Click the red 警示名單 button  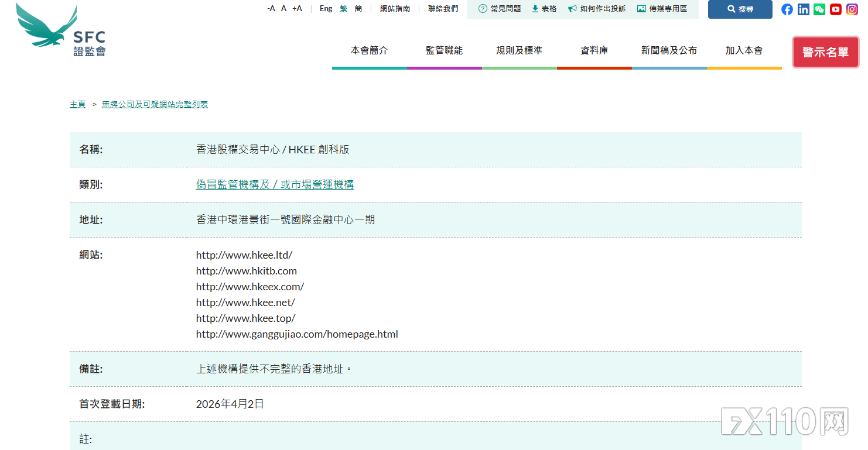click(825, 52)
